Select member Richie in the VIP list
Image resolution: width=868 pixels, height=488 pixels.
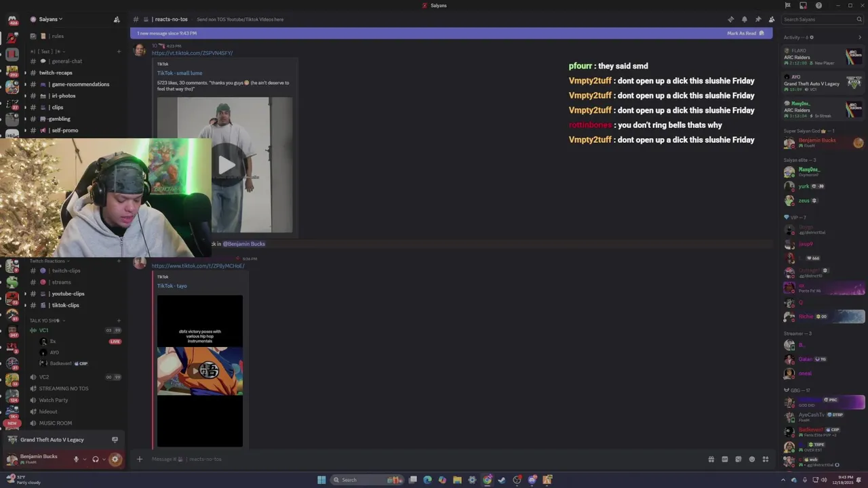[823, 317]
